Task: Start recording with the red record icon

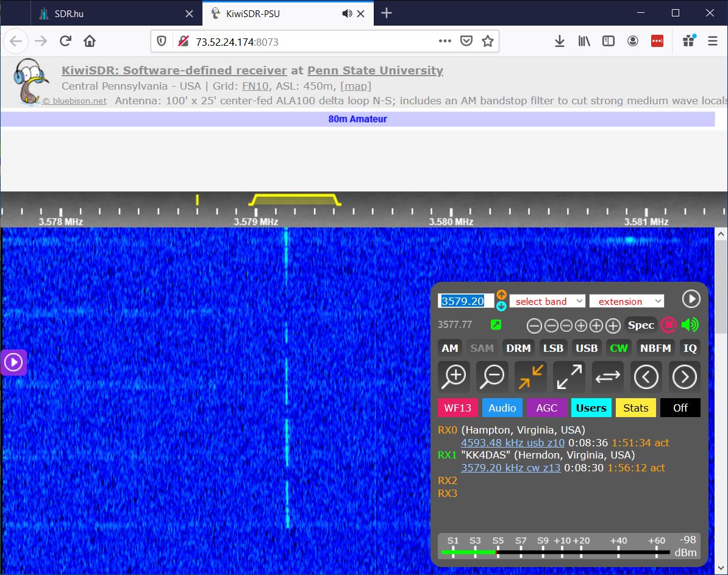Action: [668, 325]
